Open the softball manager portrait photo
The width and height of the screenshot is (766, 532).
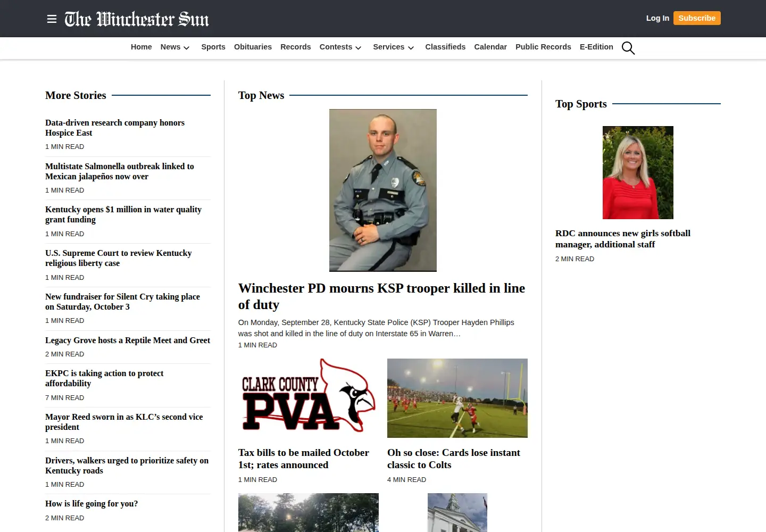638,172
